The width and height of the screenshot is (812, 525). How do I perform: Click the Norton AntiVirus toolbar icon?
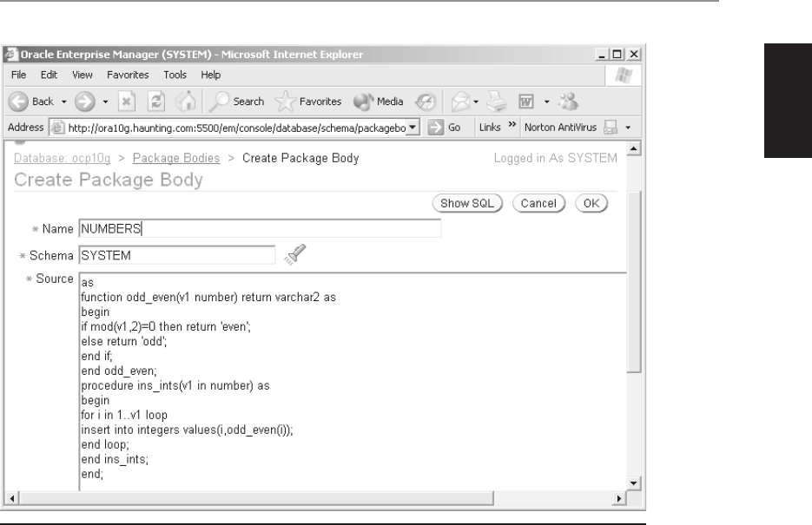(611, 128)
